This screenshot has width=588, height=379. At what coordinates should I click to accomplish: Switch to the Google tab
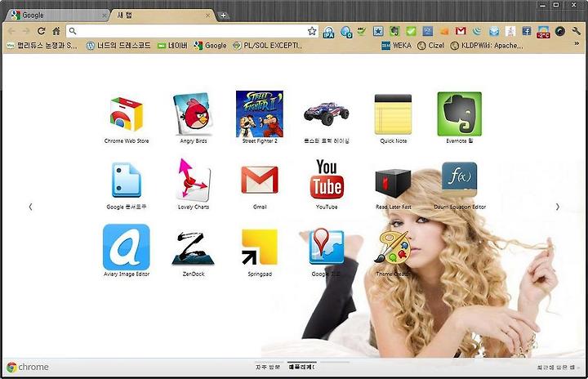(x=56, y=16)
